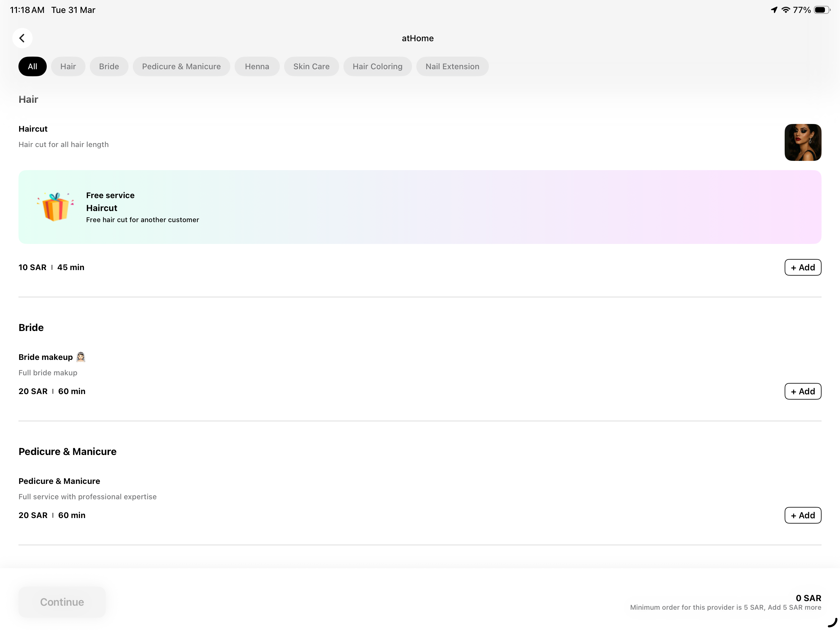View the Haircut service photo
Image resolution: width=840 pixels, height=630 pixels.
803,142
